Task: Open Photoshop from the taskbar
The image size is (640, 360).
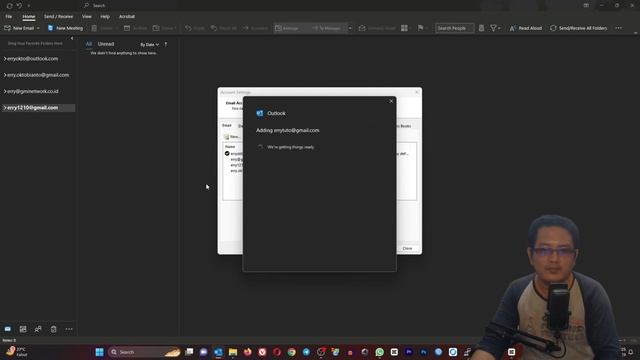Action: (x=423, y=352)
